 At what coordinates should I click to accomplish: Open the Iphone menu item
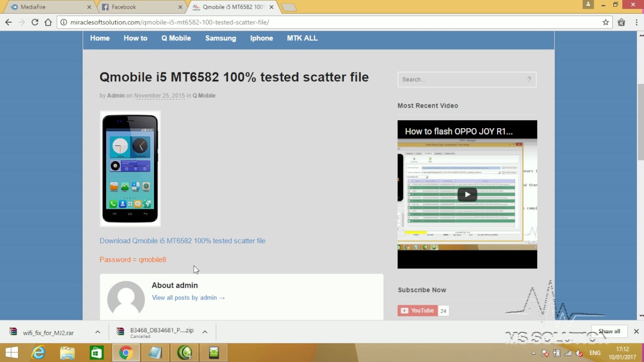pos(262,38)
